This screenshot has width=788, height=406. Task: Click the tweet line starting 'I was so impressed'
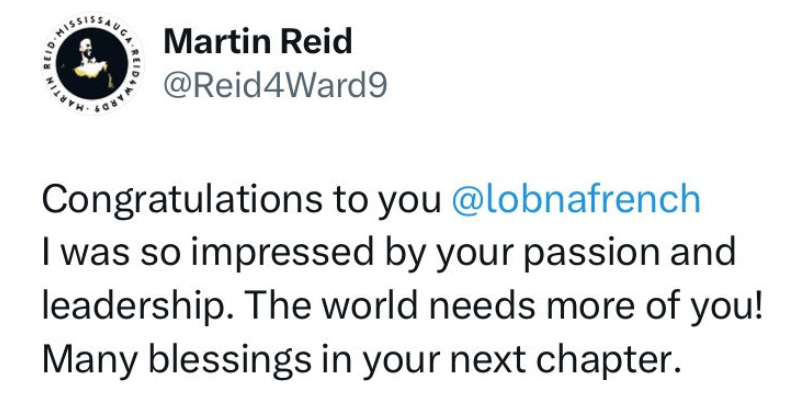point(389,253)
